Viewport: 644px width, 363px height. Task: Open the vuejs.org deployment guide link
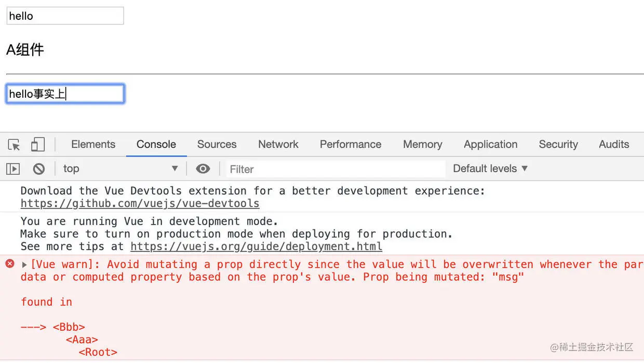(x=256, y=247)
